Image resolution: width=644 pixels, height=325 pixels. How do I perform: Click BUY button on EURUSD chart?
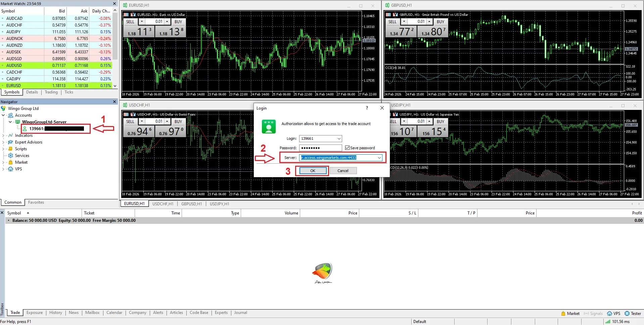(178, 22)
